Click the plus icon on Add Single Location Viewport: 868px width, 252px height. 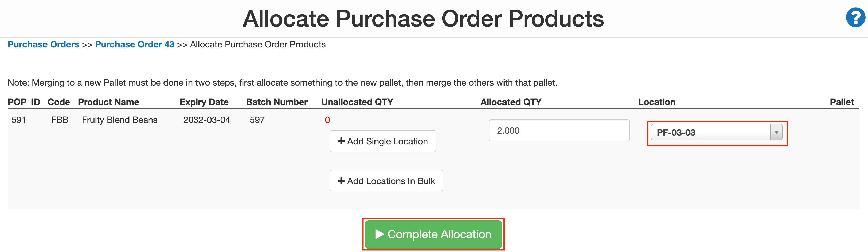click(342, 141)
